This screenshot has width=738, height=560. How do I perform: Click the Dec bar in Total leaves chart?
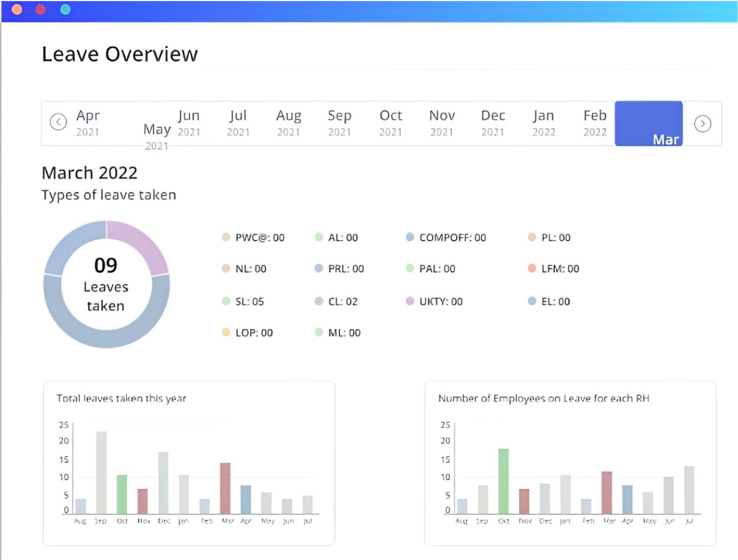pos(163,483)
